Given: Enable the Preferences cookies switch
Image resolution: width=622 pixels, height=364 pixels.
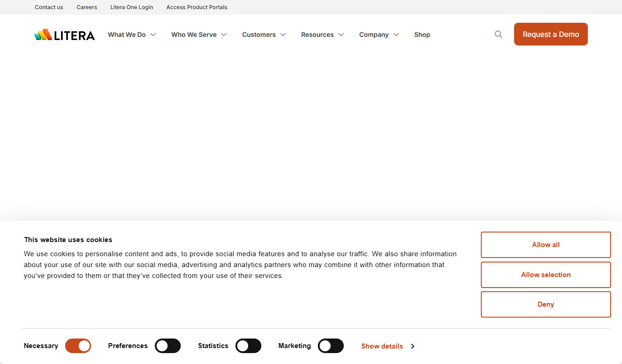Looking at the screenshot, I should pos(168,346).
